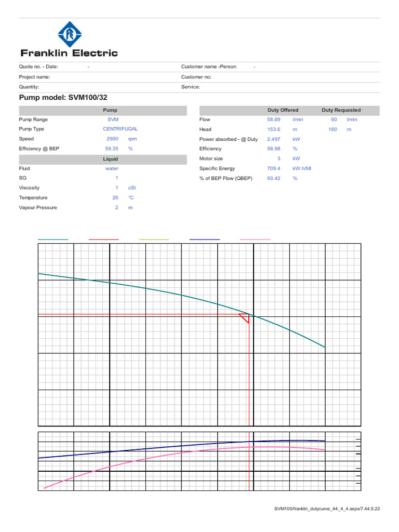Select the green legend line swatch
The width and height of the screenshot is (399, 532).
click(x=154, y=240)
